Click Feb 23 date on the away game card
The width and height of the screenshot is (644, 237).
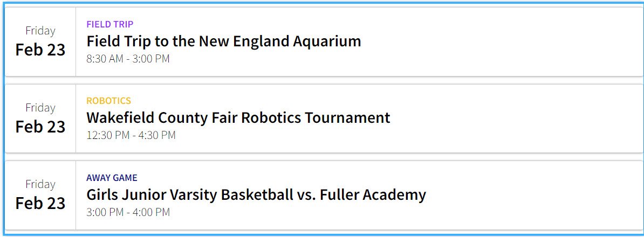(40, 203)
